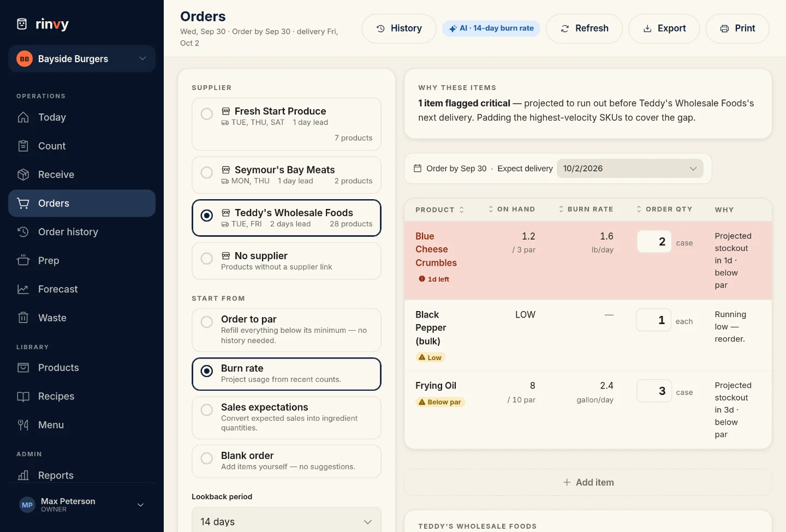Click the Menu utensils icon
Image resolution: width=786 pixels, height=532 pixels.
coord(23,425)
